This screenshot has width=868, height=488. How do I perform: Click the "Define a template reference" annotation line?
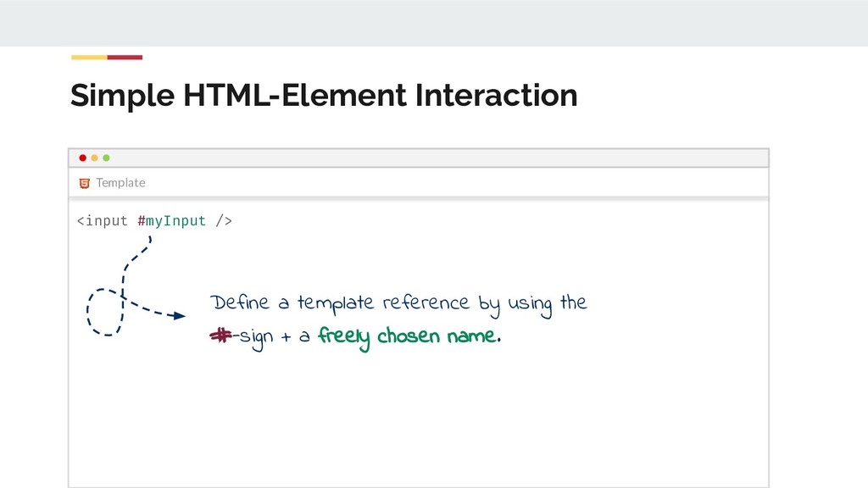(398, 302)
